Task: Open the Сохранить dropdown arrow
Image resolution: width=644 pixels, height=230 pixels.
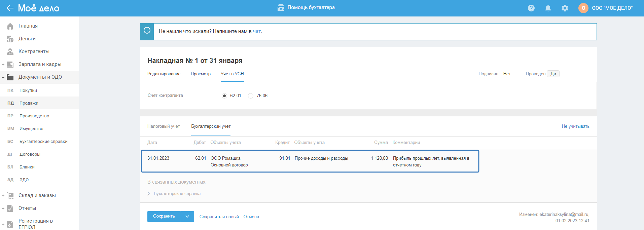Action: click(187, 217)
